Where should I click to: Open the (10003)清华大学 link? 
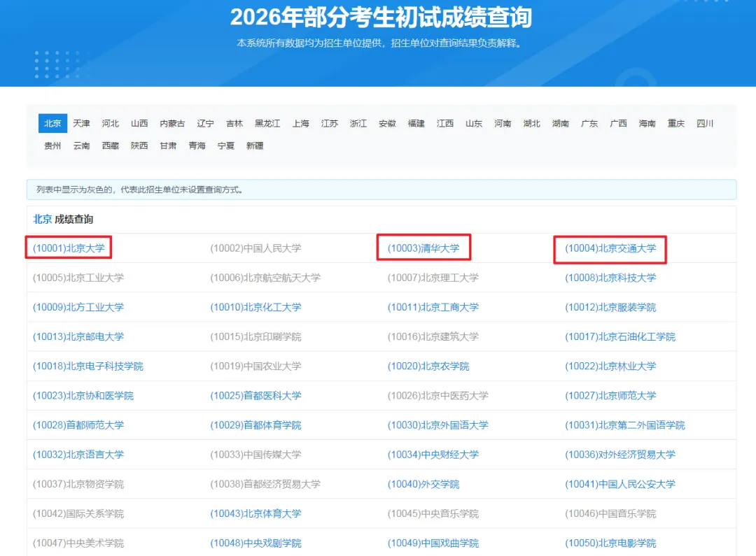coord(423,248)
